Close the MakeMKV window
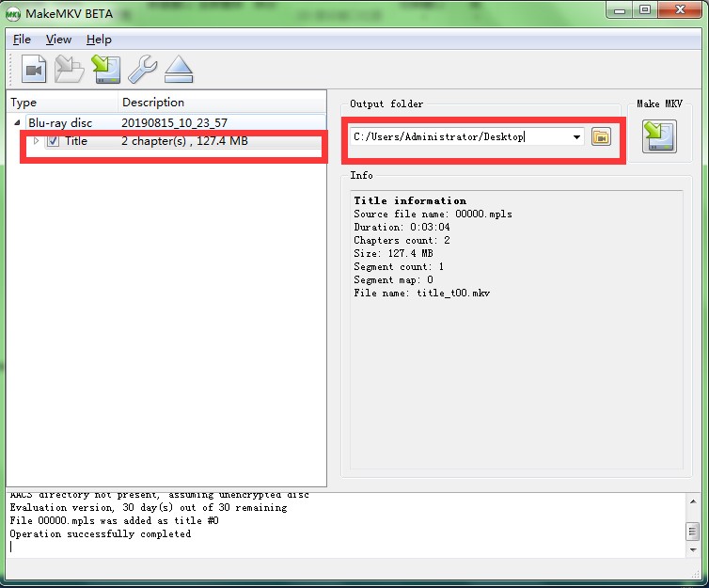The height and width of the screenshot is (588, 709). (680, 10)
